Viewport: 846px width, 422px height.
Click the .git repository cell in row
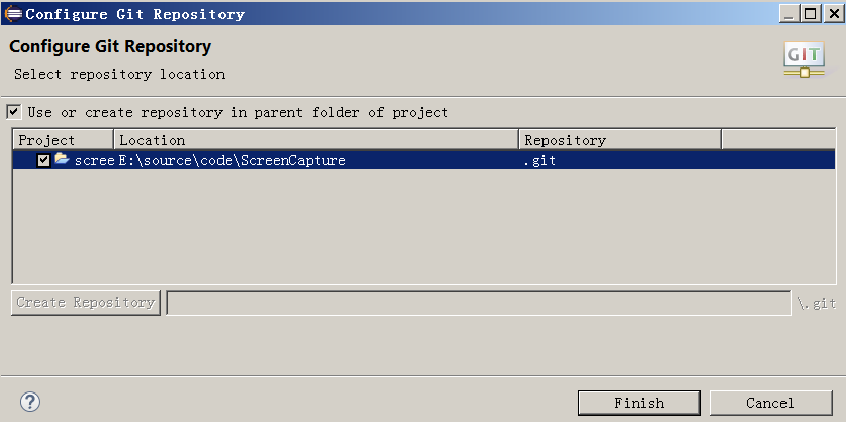pyautogui.click(x=540, y=160)
